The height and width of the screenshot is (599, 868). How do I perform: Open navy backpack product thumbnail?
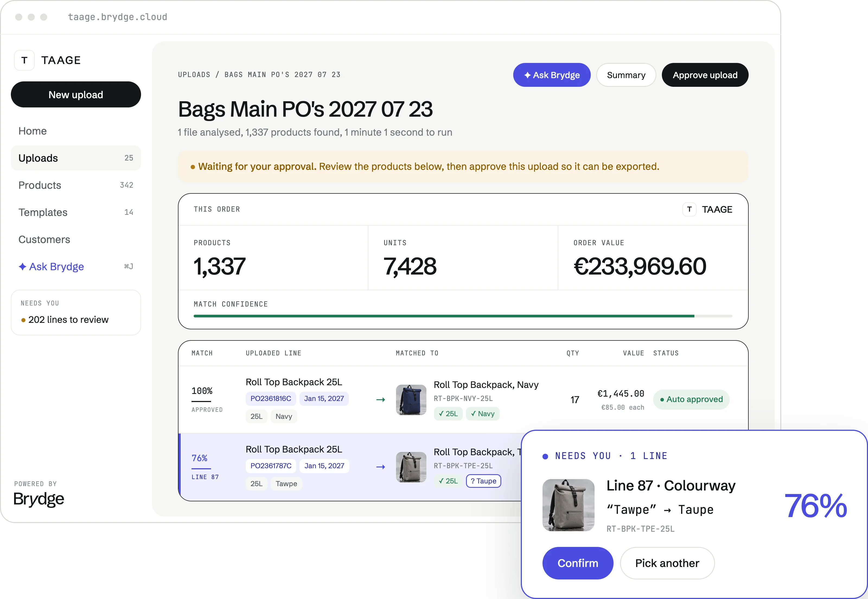[x=411, y=400]
